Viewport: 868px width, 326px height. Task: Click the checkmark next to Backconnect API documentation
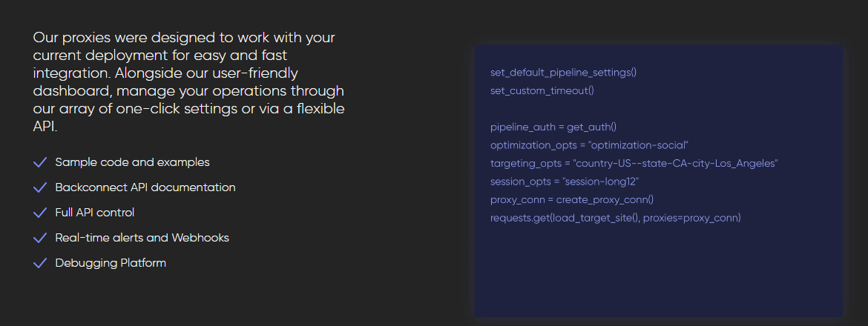[40, 187]
